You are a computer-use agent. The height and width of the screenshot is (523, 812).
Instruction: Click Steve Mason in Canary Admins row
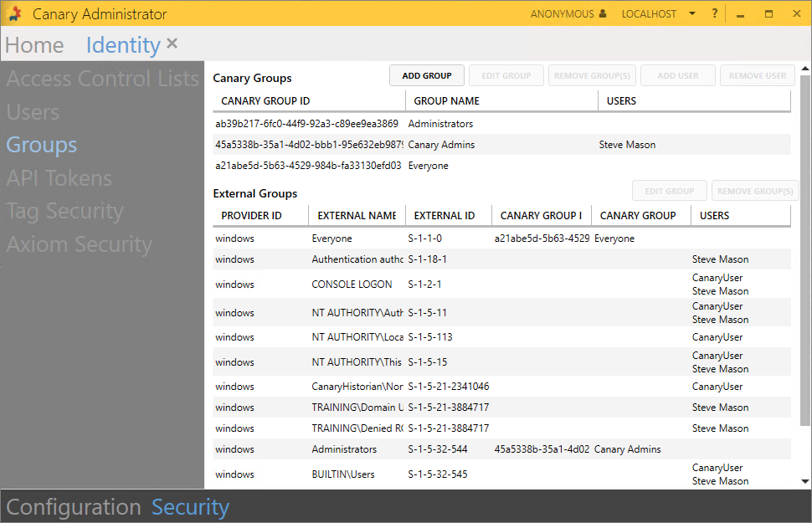[627, 145]
